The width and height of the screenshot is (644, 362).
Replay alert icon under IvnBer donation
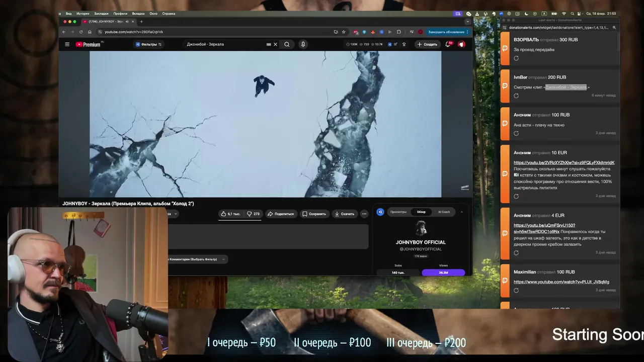coord(516,96)
